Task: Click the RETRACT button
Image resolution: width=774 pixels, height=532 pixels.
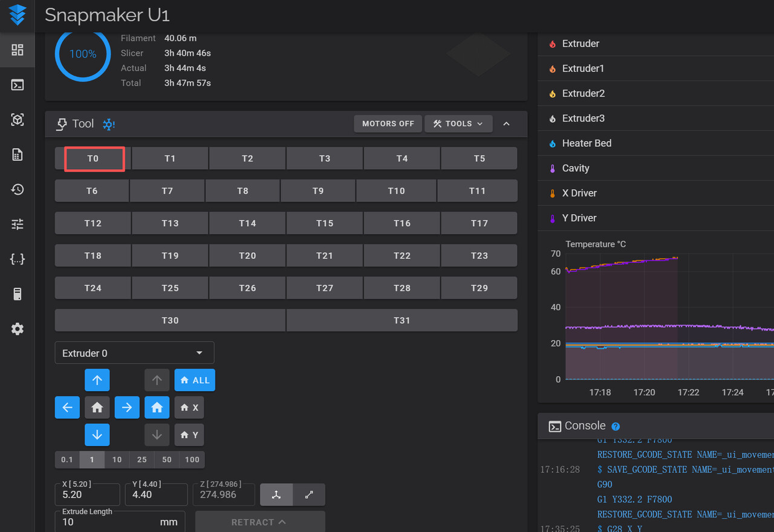Action: tap(260, 522)
